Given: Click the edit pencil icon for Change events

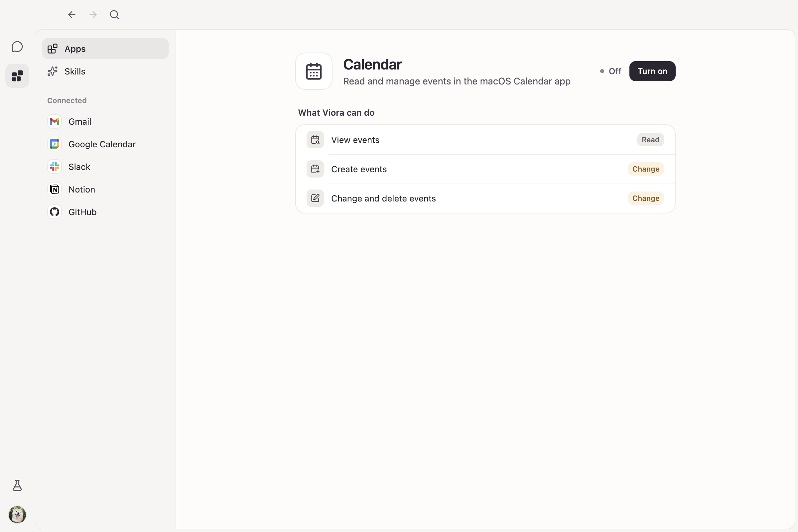Looking at the screenshot, I should pyautogui.click(x=315, y=198).
